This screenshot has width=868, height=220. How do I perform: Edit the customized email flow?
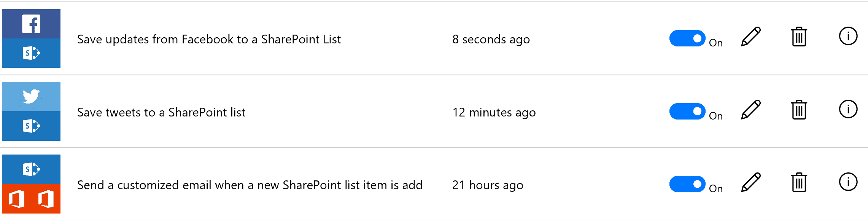(x=751, y=182)
